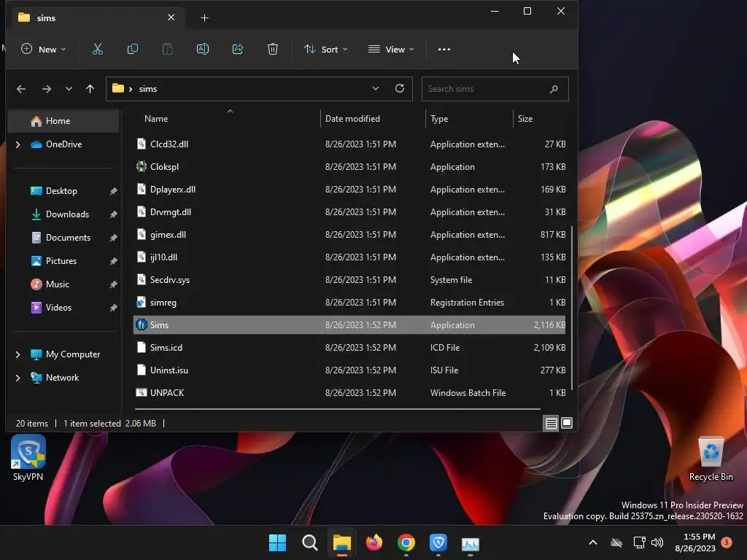Sort by Date modified column header
The width and height of the screenshot is (747, 560).
pyautogui.click(x=373, y=119)
